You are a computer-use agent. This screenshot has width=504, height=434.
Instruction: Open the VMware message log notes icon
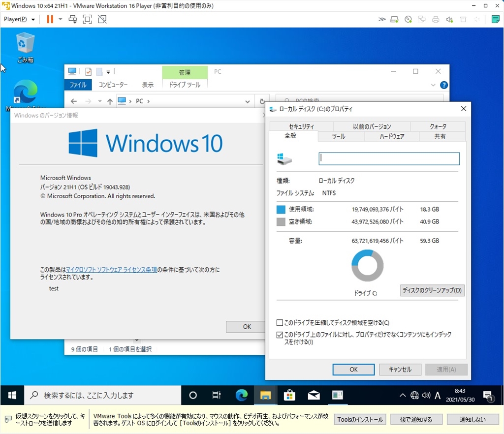[x=495, y=19]
